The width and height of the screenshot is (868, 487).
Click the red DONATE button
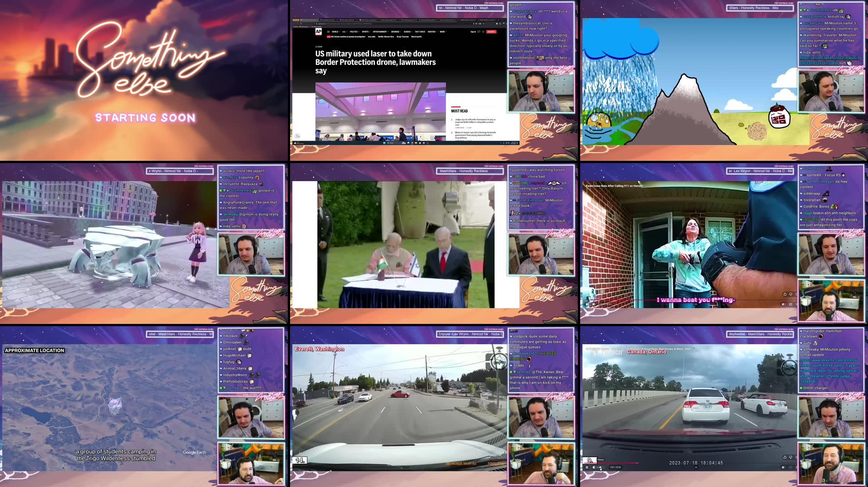[491, 32]
